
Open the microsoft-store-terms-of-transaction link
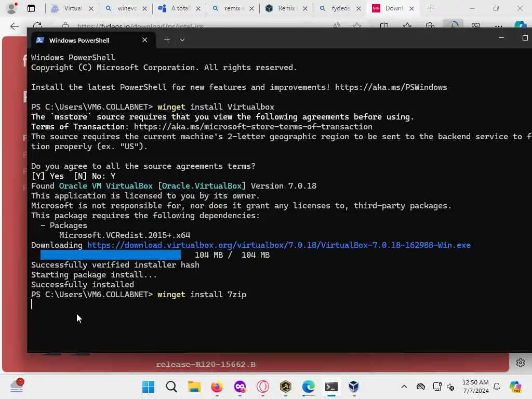tap(253, 127)
